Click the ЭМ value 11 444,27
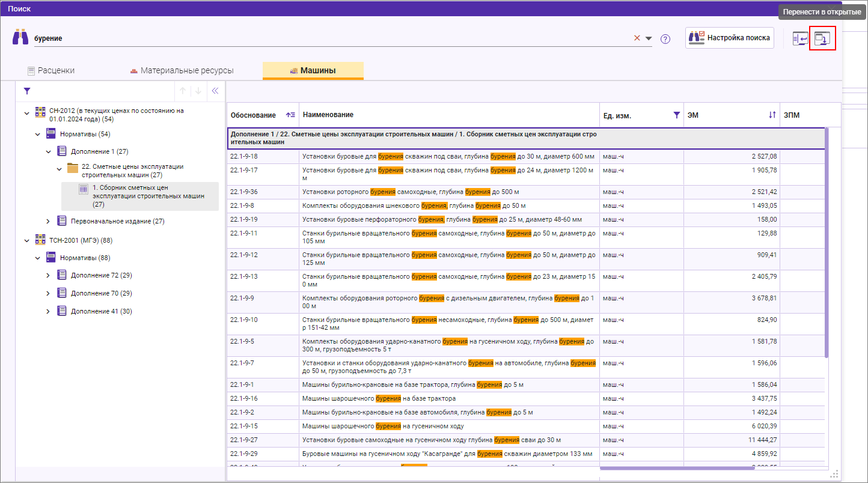Viewport: 868px width, 483px height. (x=762, y=440)
